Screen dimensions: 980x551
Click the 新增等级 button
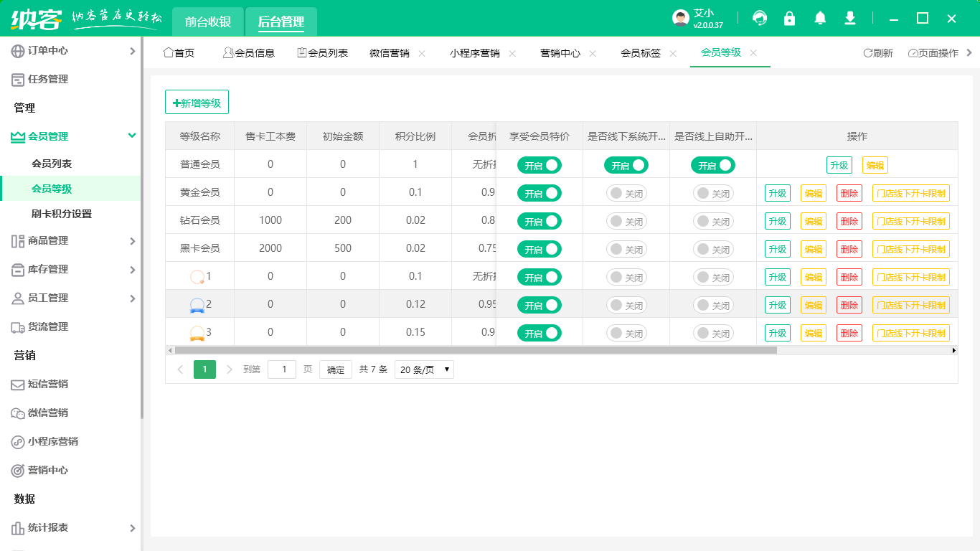(197, 103)
